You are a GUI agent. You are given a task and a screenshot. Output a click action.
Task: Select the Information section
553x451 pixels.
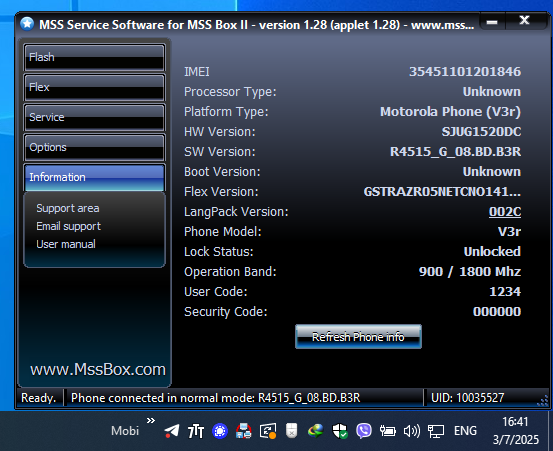pyautogui.click(x=94, y=177)
